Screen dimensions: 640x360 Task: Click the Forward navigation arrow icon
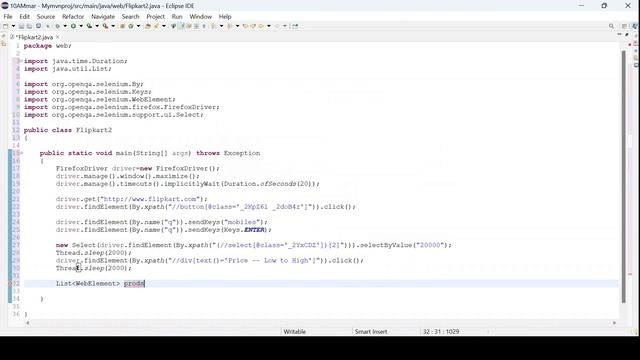[277, 26]
